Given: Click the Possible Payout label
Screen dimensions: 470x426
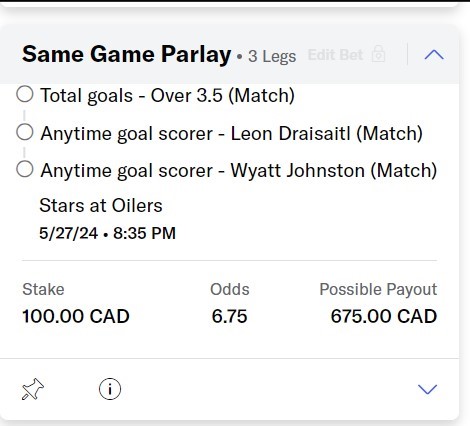Looking at the screenshot, I should (x=378, y=289).
